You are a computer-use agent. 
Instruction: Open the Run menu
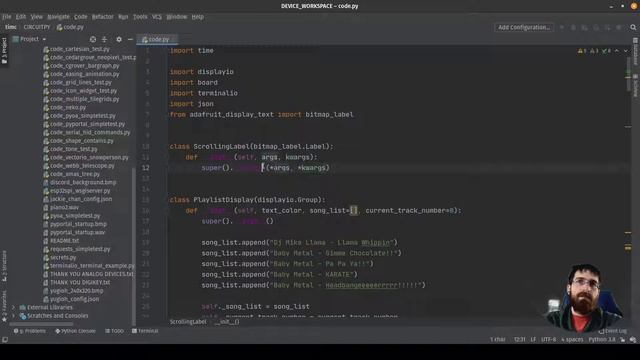click(x=123, y=17)
